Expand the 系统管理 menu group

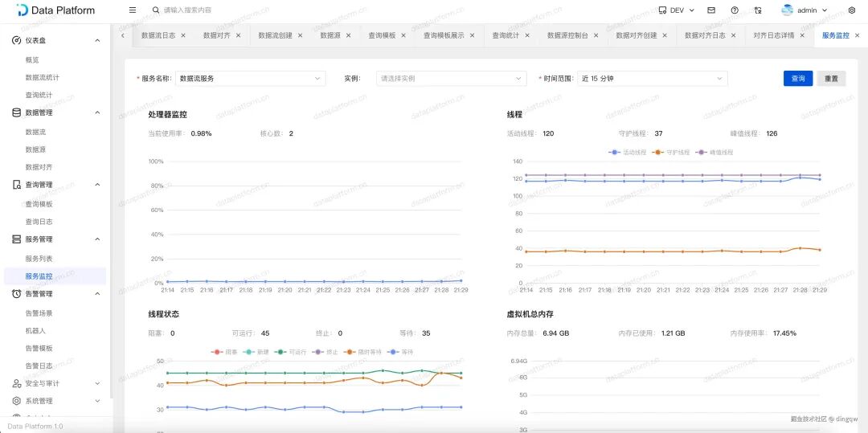(97, 401)
